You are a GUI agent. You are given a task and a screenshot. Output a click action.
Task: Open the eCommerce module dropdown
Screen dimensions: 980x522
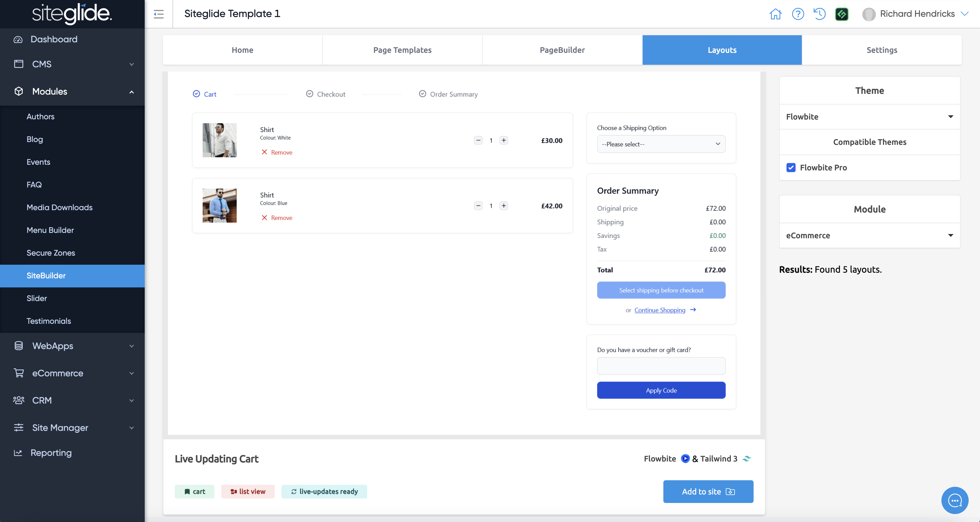tap(869, 235)
